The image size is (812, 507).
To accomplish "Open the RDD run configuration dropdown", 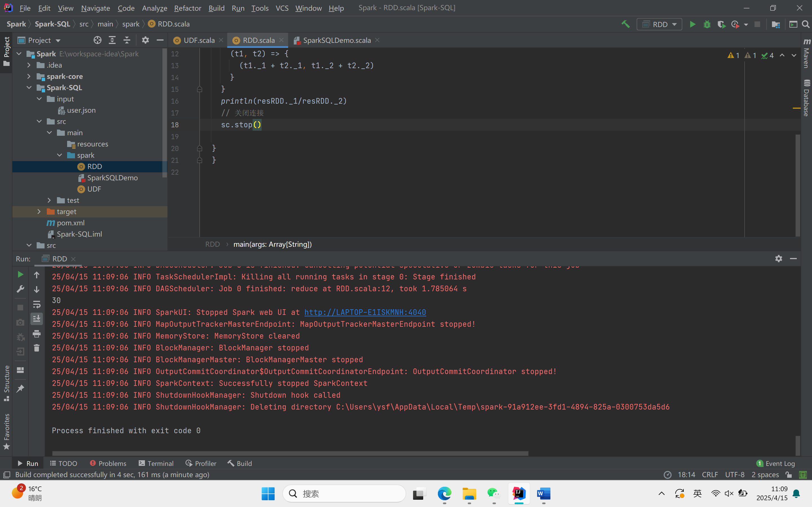I will pos(659,25).
